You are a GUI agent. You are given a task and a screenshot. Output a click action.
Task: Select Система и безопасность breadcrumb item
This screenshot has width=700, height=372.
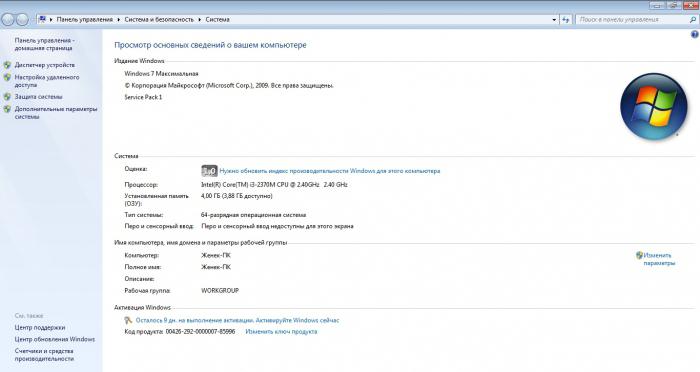[159, 20]
